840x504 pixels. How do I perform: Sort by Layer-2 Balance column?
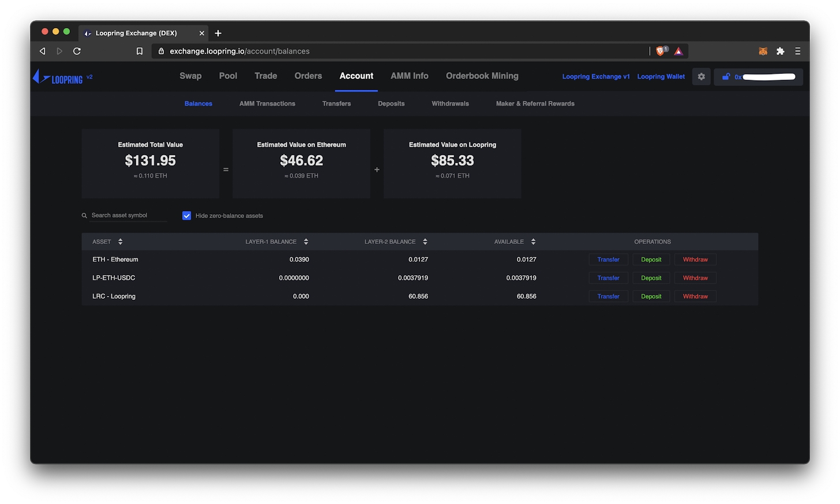point(425,242)
